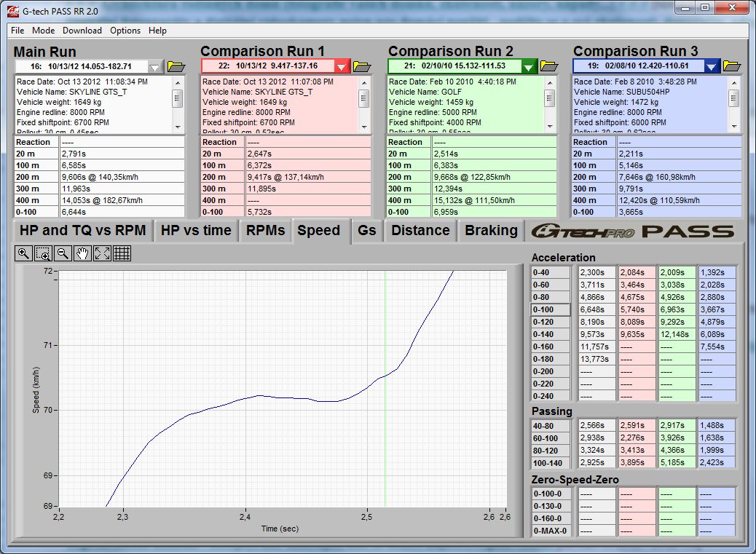Expand the Comparison Run 1 red dropdown
The image size is (756, 554).
point(342,66)
